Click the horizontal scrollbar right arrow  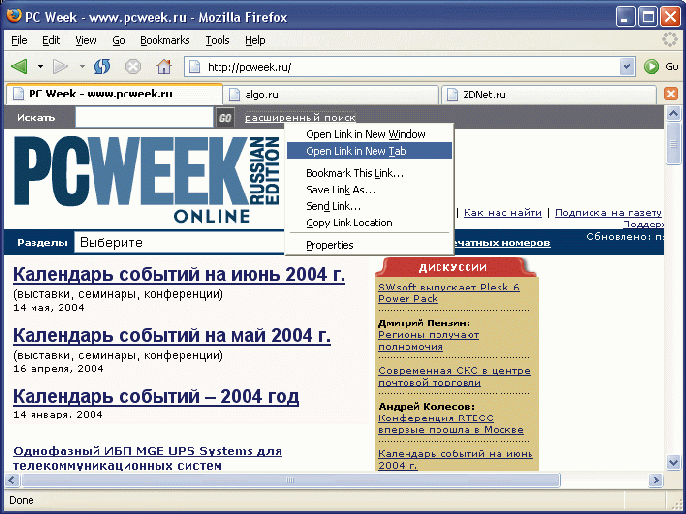pos(655,480)
